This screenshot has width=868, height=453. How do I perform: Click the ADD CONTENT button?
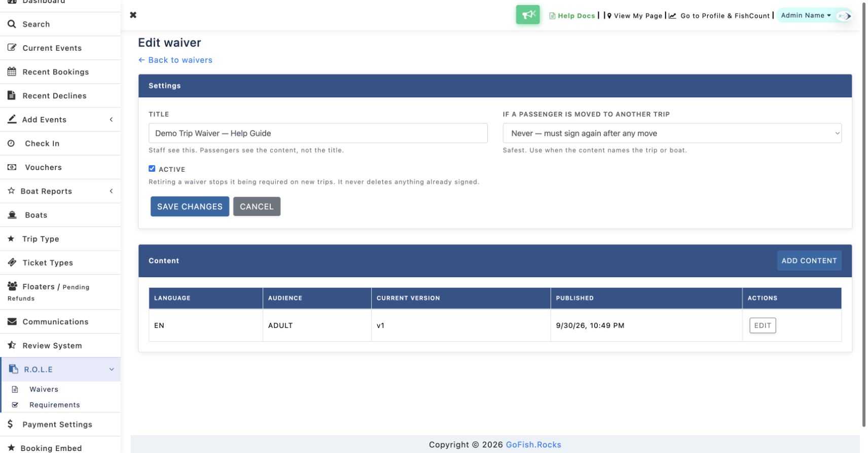(809, 260)
